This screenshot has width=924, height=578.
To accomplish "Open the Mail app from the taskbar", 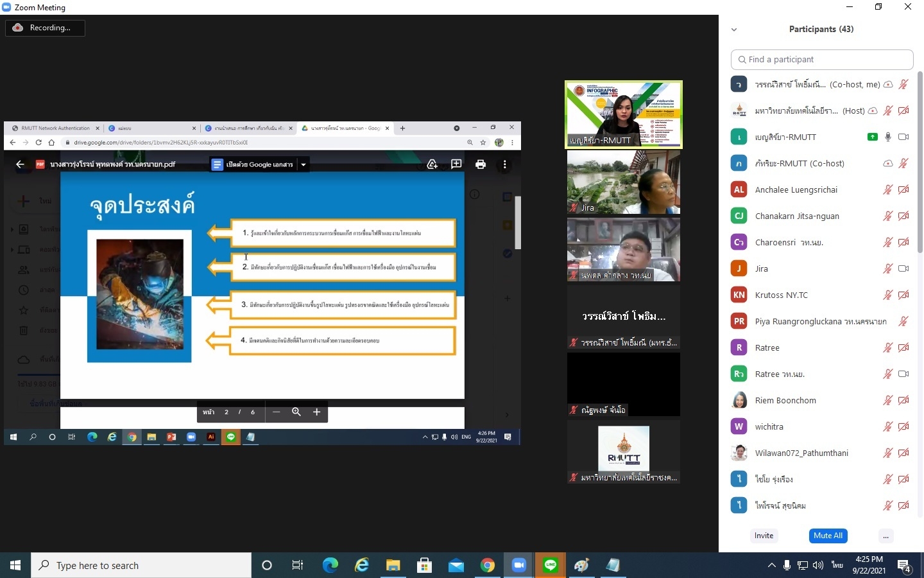I will coord(456,565).
